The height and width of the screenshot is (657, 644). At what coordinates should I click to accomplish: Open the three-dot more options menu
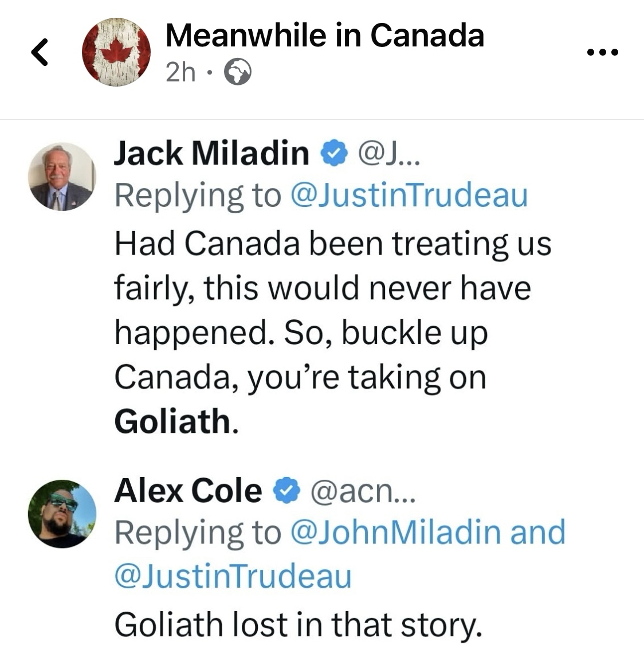(x=603, y=53)
